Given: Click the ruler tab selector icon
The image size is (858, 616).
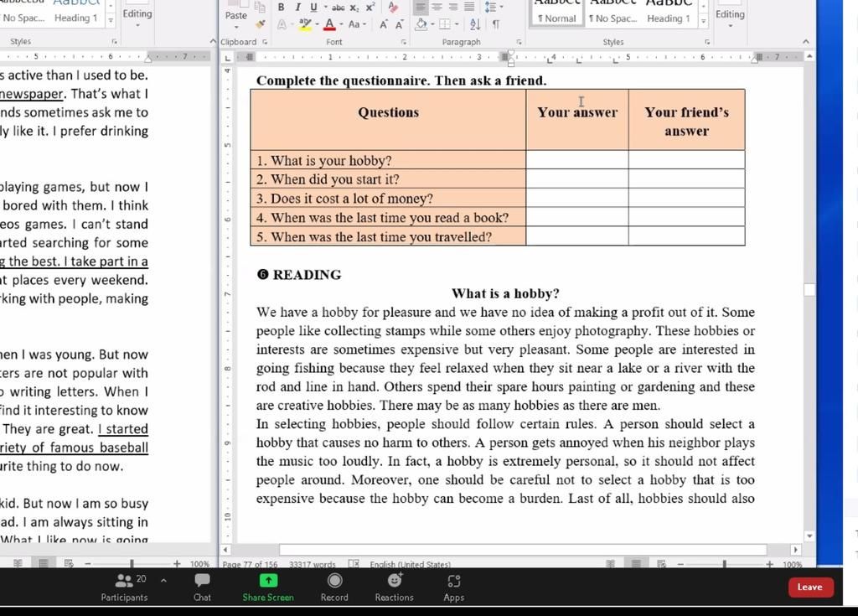Looking at the screenshot, I should pyautogui.click(x=228, y=57).
